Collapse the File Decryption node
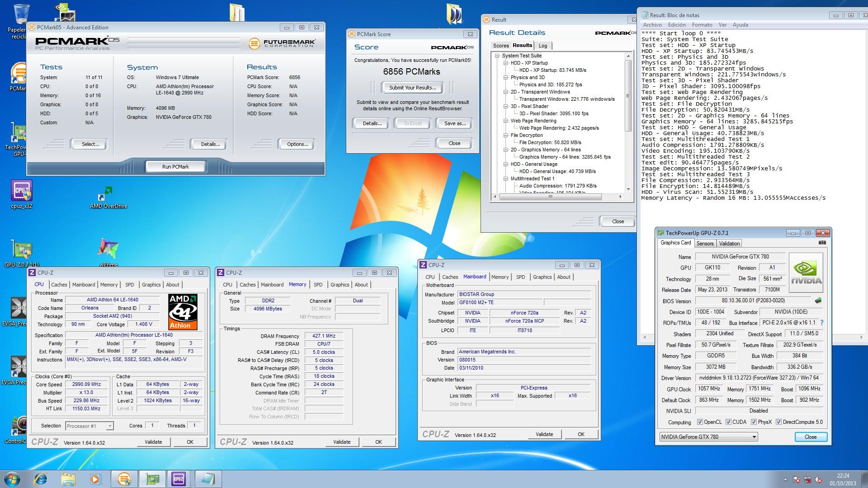This screenshot has height=488, width=868. point(506,135)
